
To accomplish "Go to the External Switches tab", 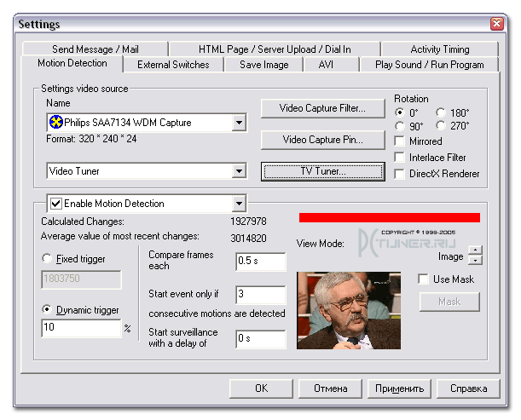I will tap(173, 65).
